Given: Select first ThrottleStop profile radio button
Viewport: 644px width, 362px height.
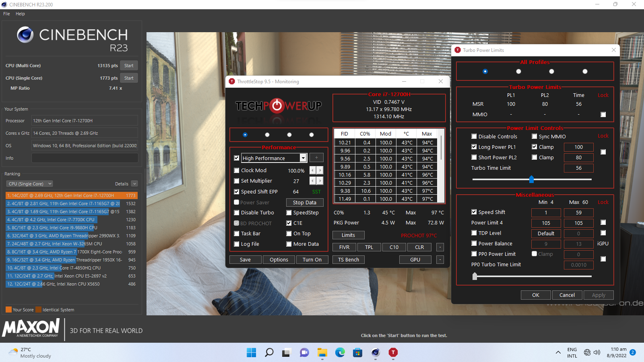Looking at the screenshot, I should 245,135.
